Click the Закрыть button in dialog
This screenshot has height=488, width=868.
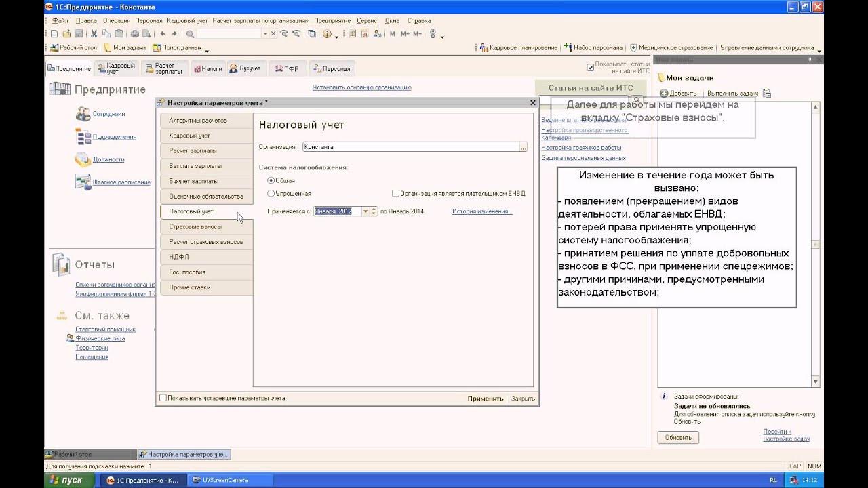coord(523,399)
